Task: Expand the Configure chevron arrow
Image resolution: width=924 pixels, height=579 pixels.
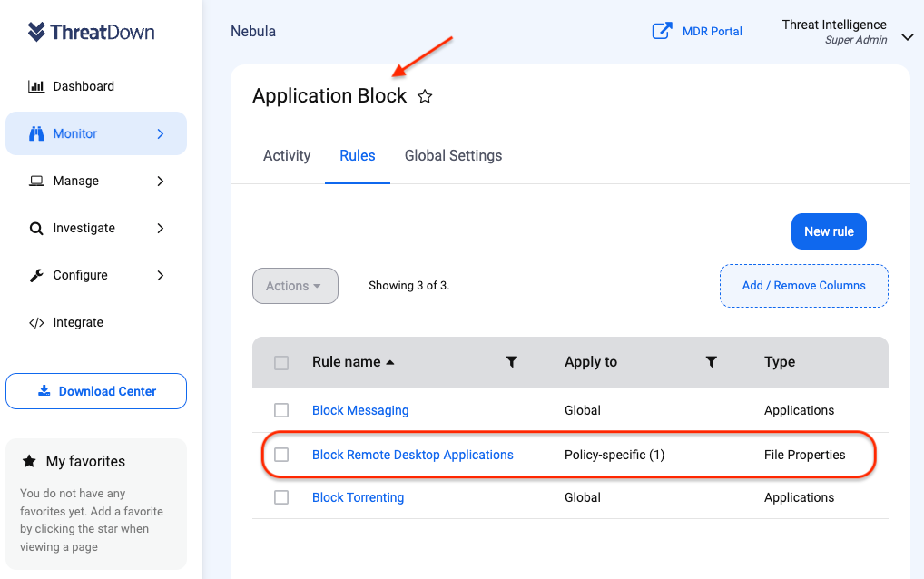Action: coord(161,275)
